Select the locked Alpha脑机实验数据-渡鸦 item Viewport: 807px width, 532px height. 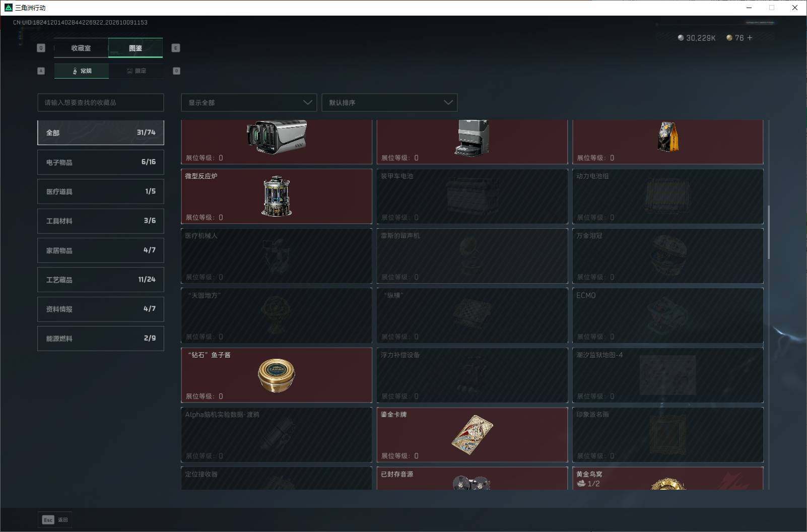(277, 435)
